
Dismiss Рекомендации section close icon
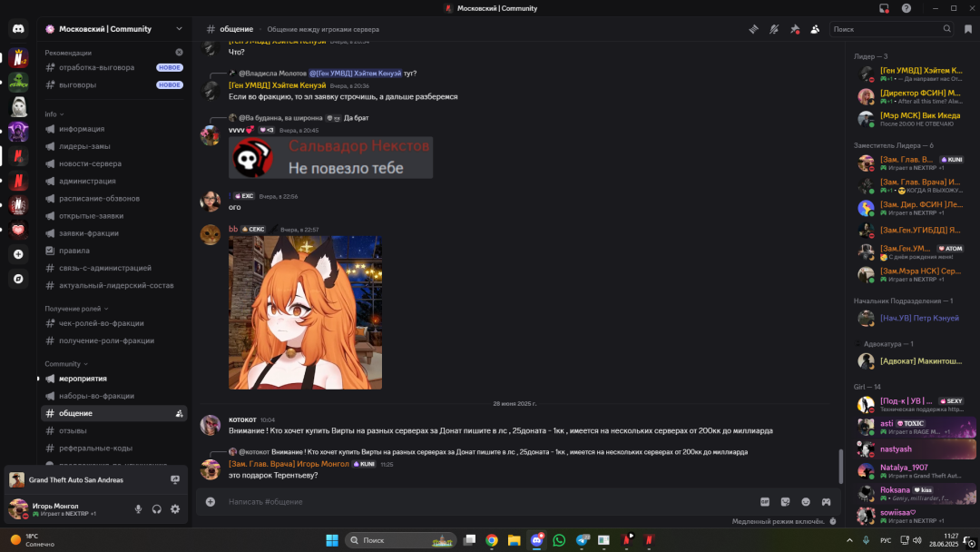(x=180, y=53)
